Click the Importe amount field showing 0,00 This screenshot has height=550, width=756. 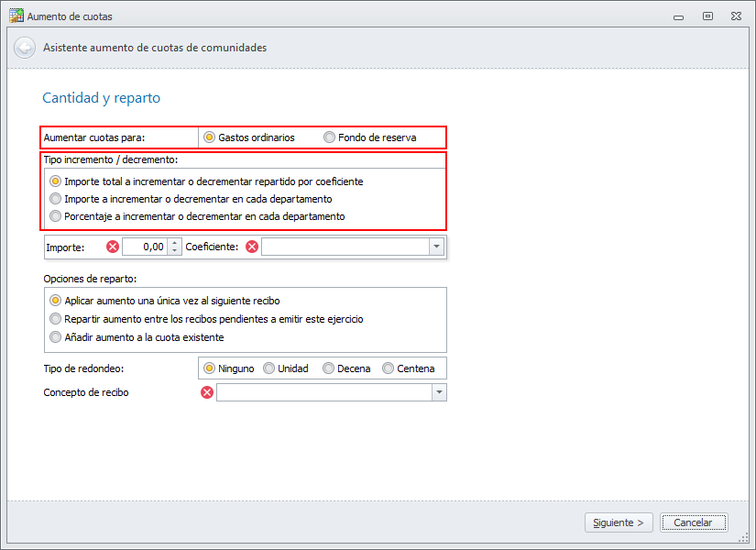tap(145, 247)
